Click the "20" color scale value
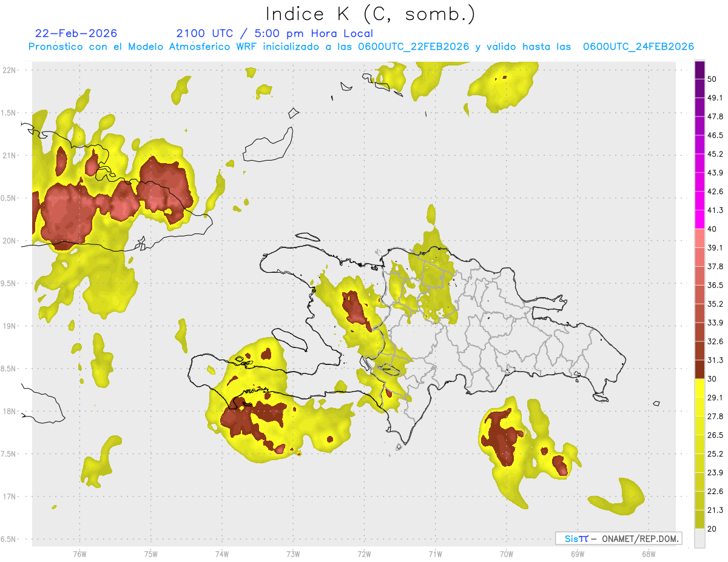 point(712,529)
